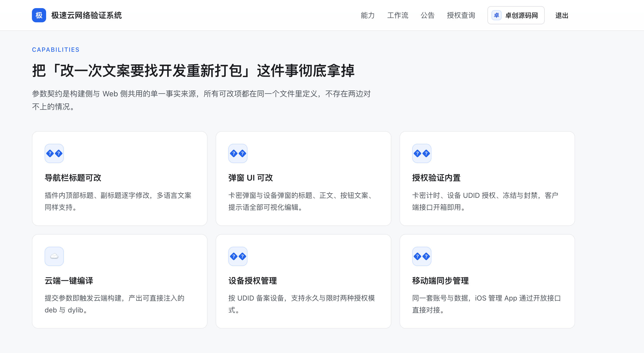644x353 pixels.
Task: Click the 卡密弹窗与设备弹窗 description text
Action: [302, 201]
